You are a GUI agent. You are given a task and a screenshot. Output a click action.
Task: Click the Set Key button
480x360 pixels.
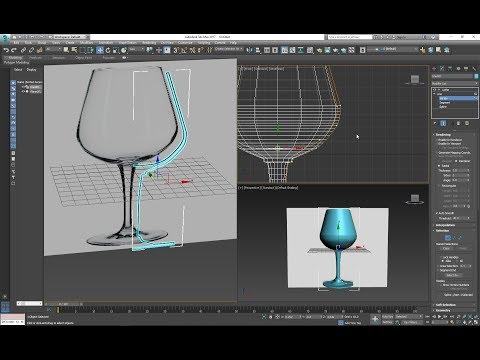click(387, 322)
